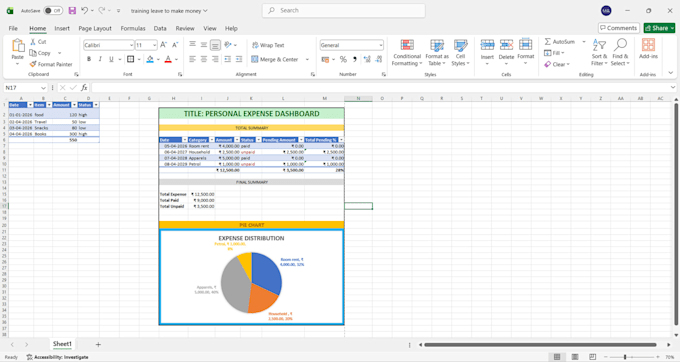Open Sort & Filter options
The image size is (680, 362).
599,52
